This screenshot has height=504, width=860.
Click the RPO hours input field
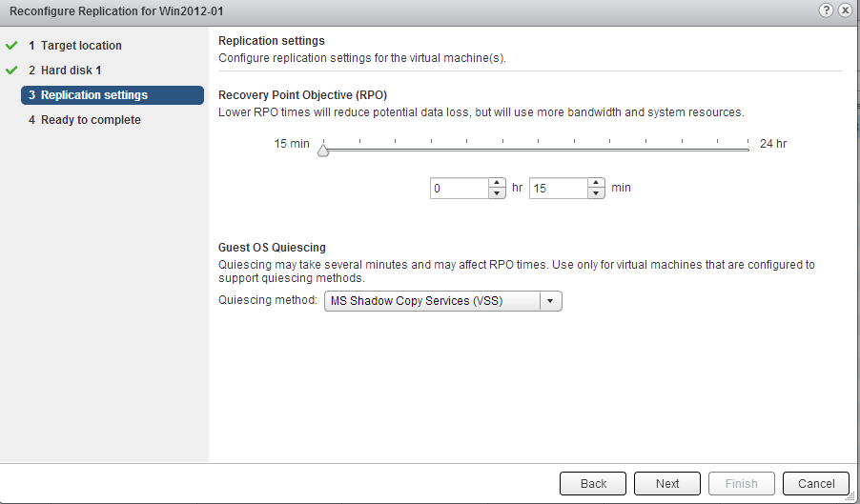click(459, 189)
